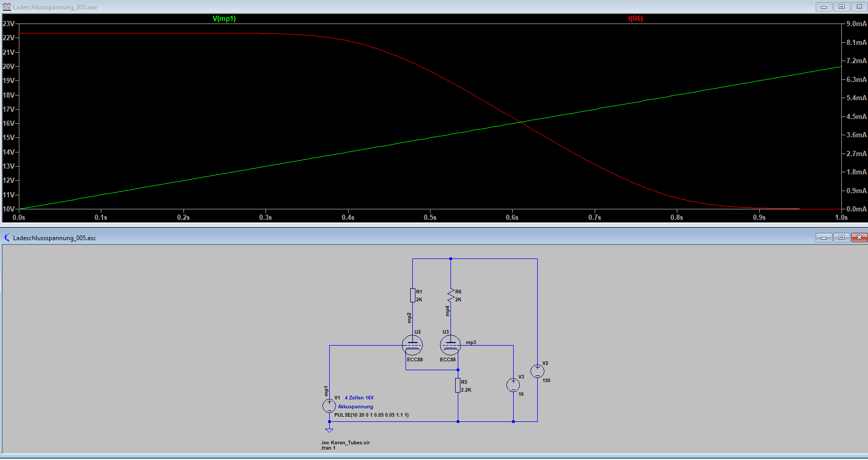Click the 16 value of V3
This screenshot has width=868, height=460.
click(521, 394)
